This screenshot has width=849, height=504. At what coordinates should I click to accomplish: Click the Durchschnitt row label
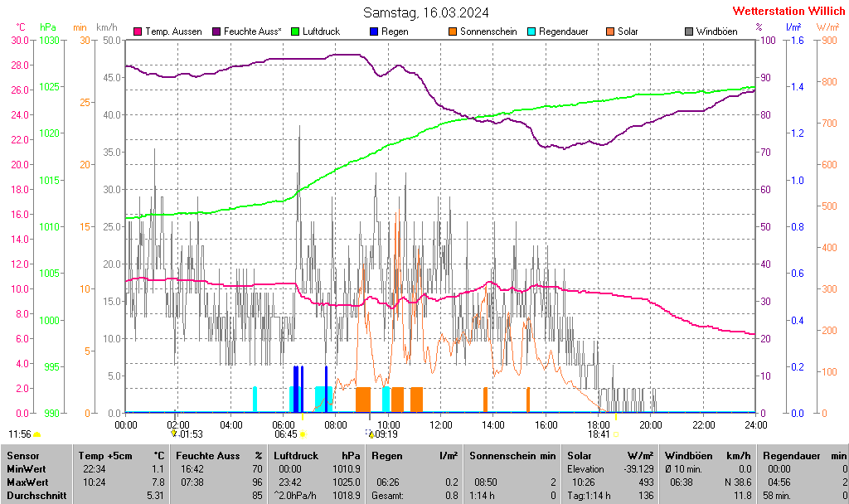36,496
